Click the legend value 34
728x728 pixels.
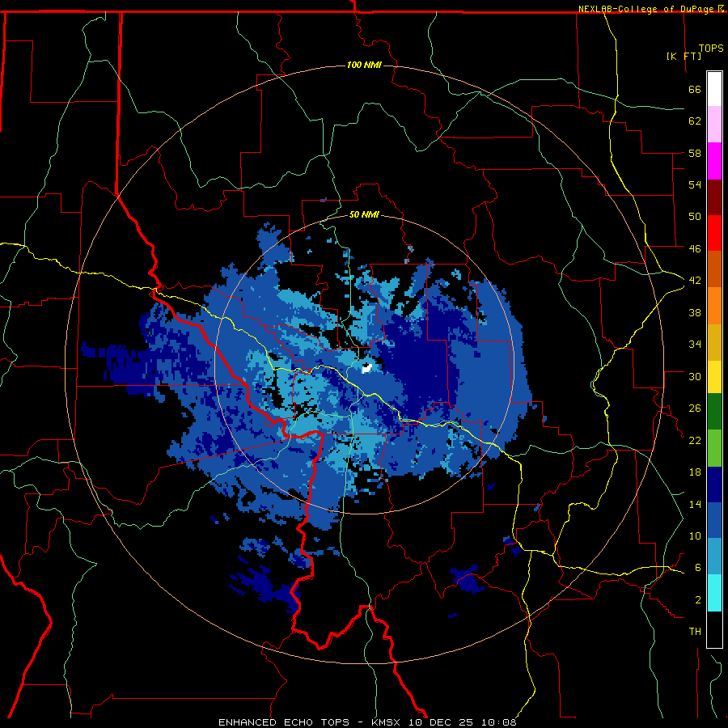[x=695, y=344]
